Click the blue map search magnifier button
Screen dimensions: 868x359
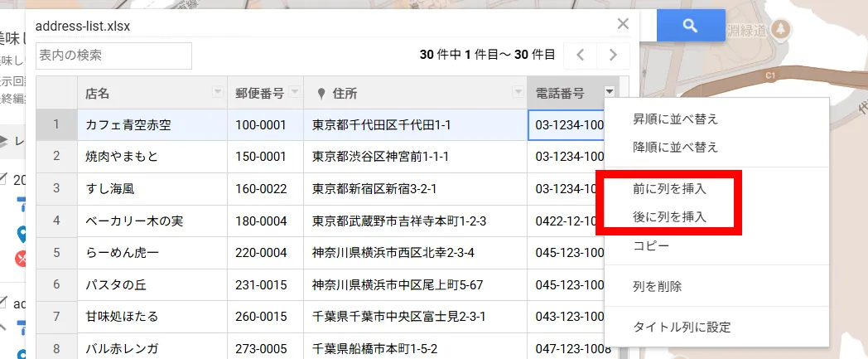[691, 26]
